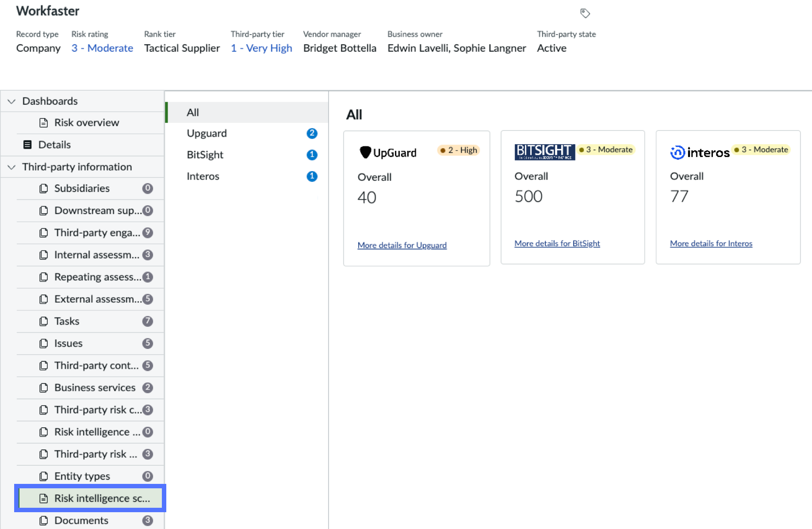
Task: Click the 3 - Moderate badge on Interos card
Action: click(x=761, y=149)
